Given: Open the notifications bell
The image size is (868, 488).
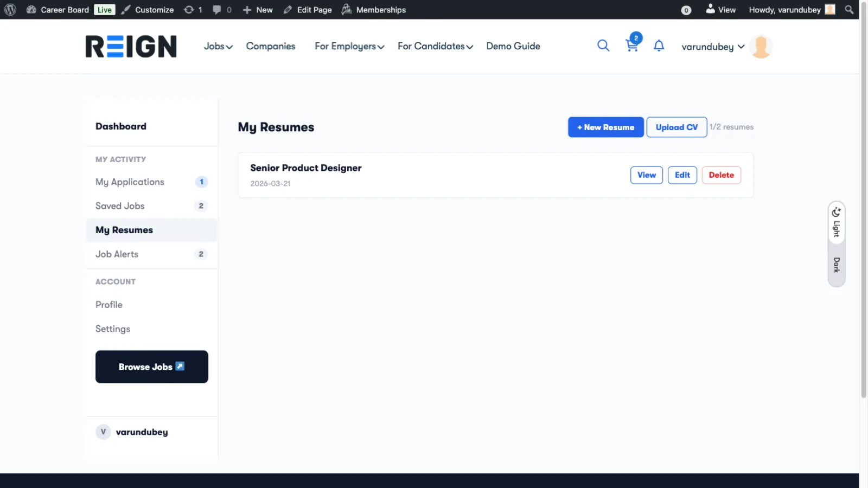Looking at the screenshot, I should (659, 46).
